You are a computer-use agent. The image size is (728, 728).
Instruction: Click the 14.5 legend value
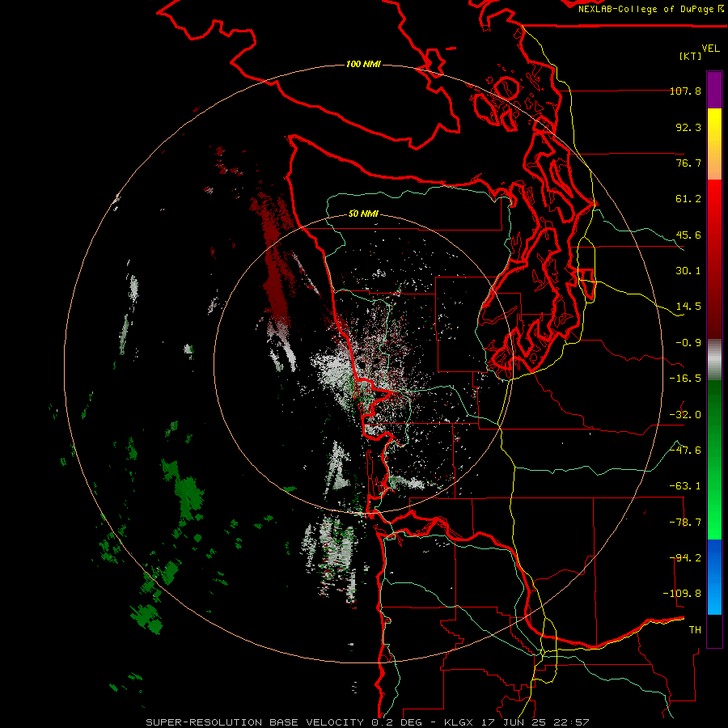(688, 307)
